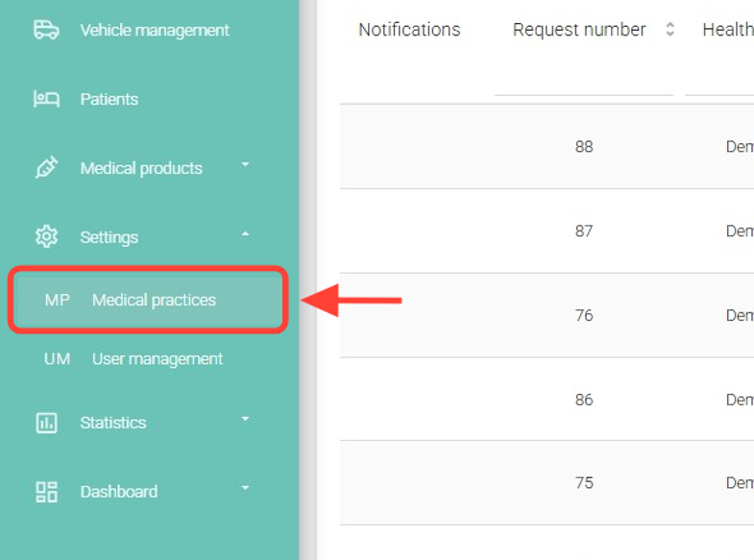Screen dimensions: 754x560
Task: Select the row with request number 88
Action: coord(584,147)
